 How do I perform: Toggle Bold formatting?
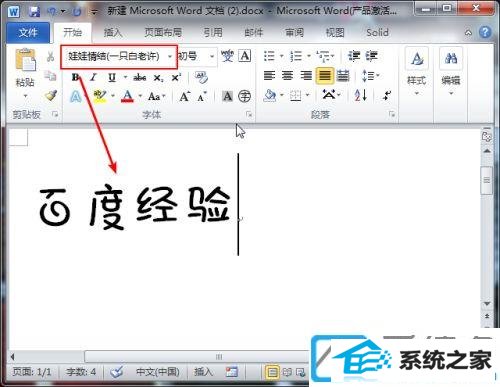(76, 77)
